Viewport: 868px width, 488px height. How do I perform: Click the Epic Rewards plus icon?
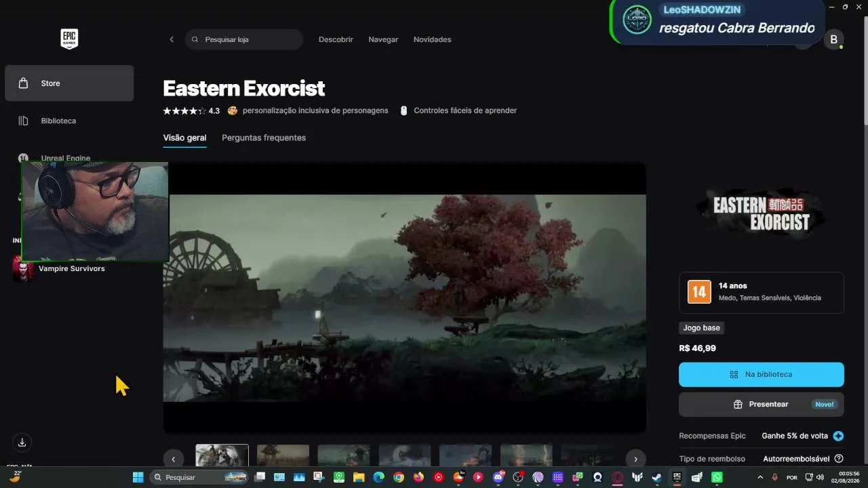[839, 436]
